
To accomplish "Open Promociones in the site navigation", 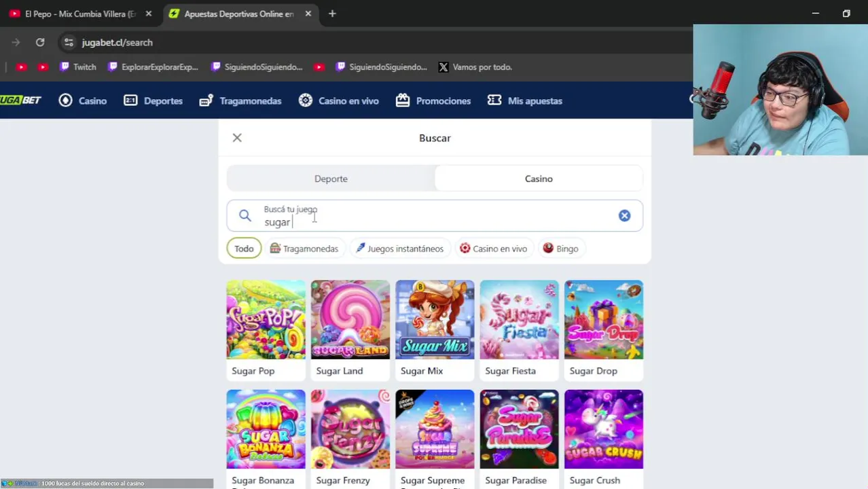I will (433, 101).
